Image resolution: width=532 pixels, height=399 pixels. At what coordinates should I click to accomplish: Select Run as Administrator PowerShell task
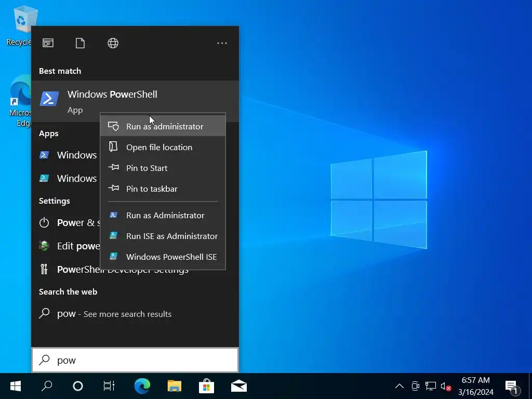coord(163,215)
